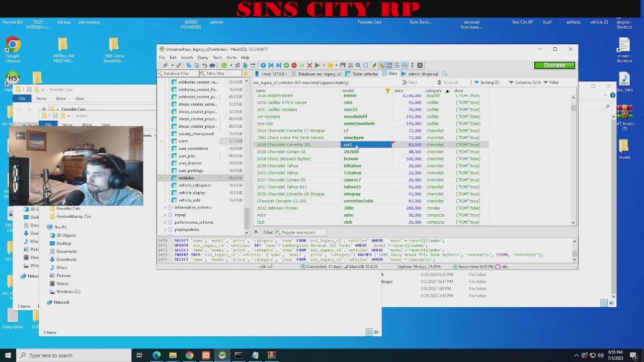The width and height of the screenshot is (644, 362).
Task: Toggle binary 1001 display in HeidiSQL toolbar
Action: pos(389,65)
